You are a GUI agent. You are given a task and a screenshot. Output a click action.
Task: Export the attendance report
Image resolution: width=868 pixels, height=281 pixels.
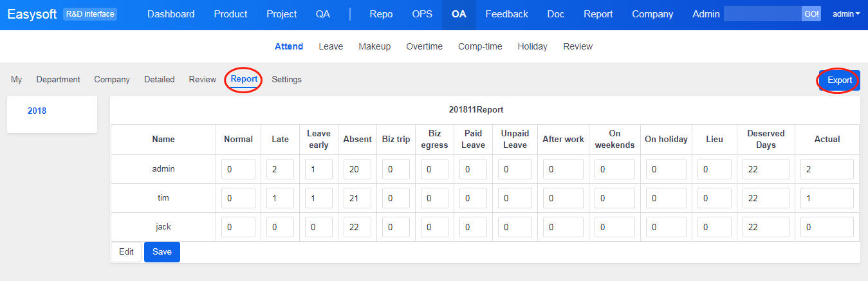click(x=839, y=80)
